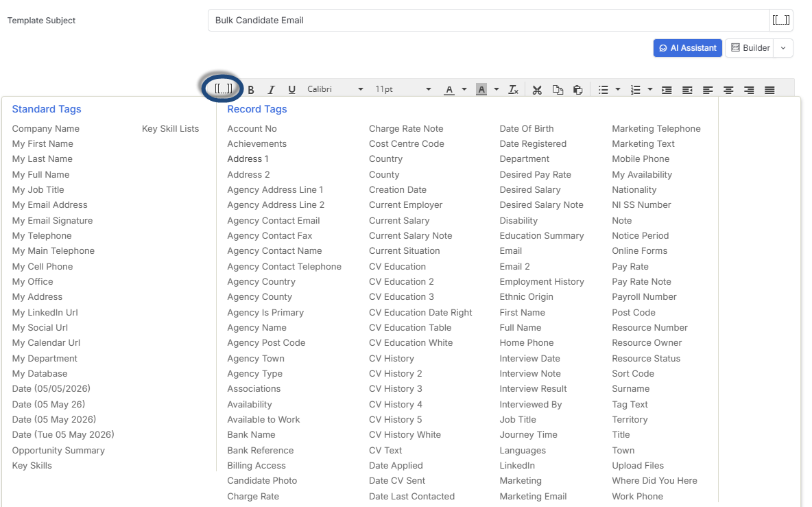Viewport: 812px width, 507px height.
Task: Open merge tags for Template Subject field
Action: click(781, 20)
